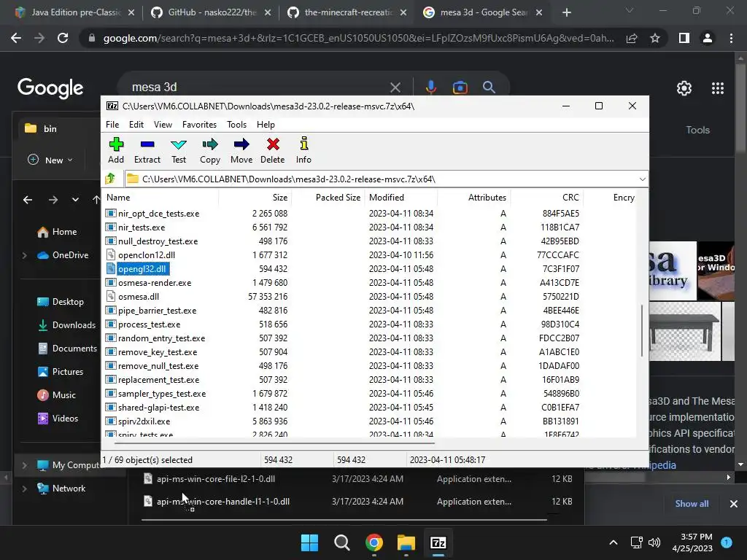Reload the current Chrome page

pyautogui.click(x=63, y=38)
